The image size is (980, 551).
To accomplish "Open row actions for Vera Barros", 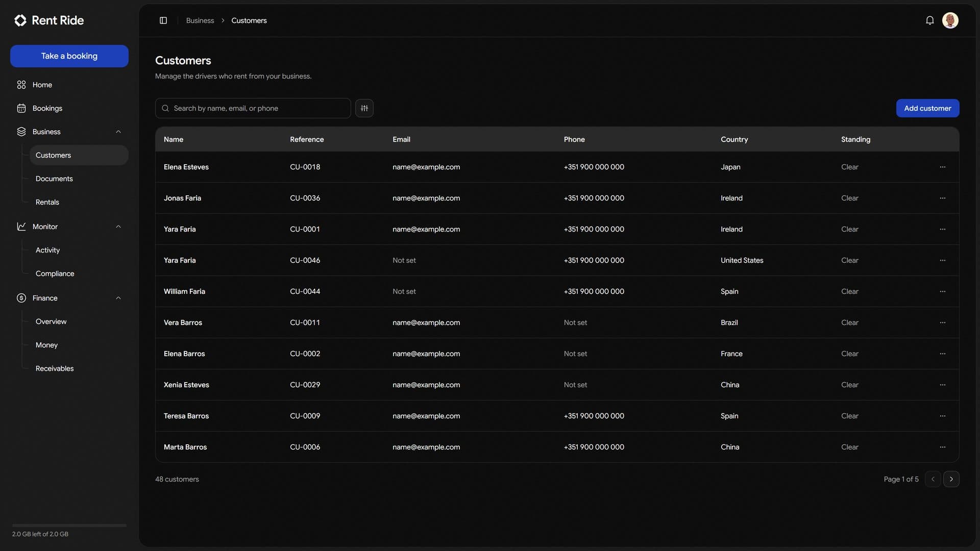I will [943, 322].
